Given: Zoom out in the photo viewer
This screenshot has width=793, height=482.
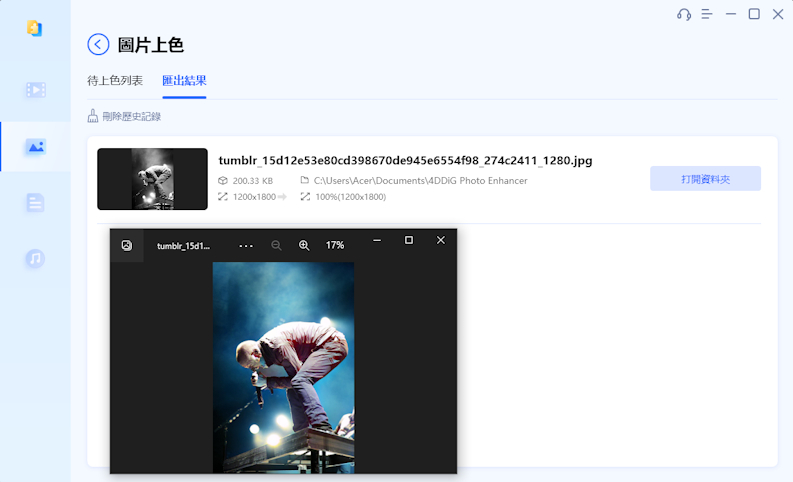Looking at the screenshot, I should (x=276, y=245).
